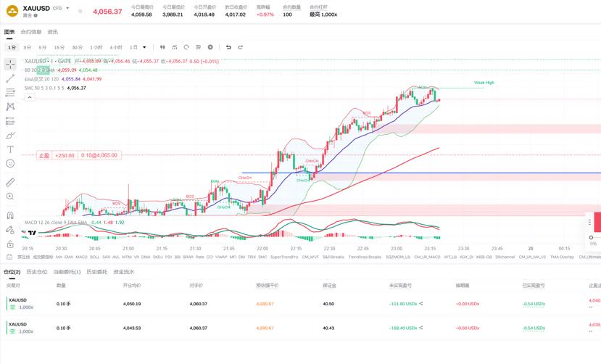601x364 pixels.
Task: Select the ruler measure tool
Action: (10, 182)
